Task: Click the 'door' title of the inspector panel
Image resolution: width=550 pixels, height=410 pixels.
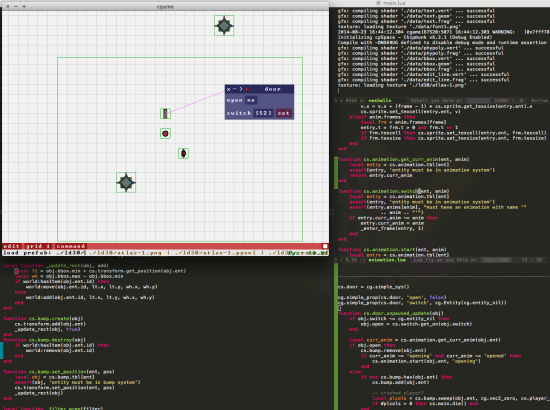Action: [x=273, y=89]
